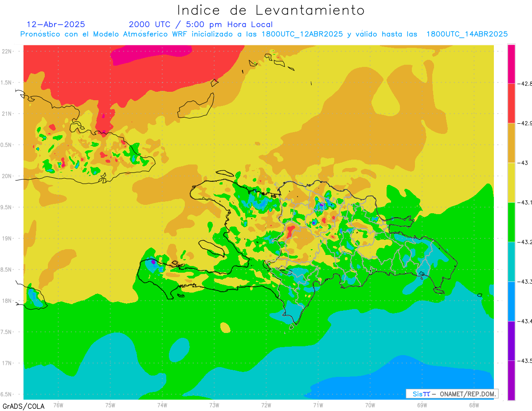Click the teal legend swatch above -43.3
532x411 pixels.
tap(511, 261)
